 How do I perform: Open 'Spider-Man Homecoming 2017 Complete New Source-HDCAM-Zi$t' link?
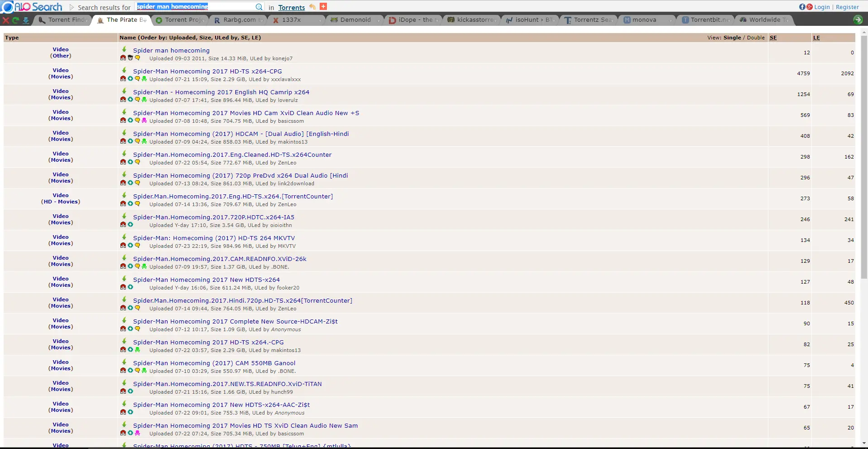tap(235, 321)
